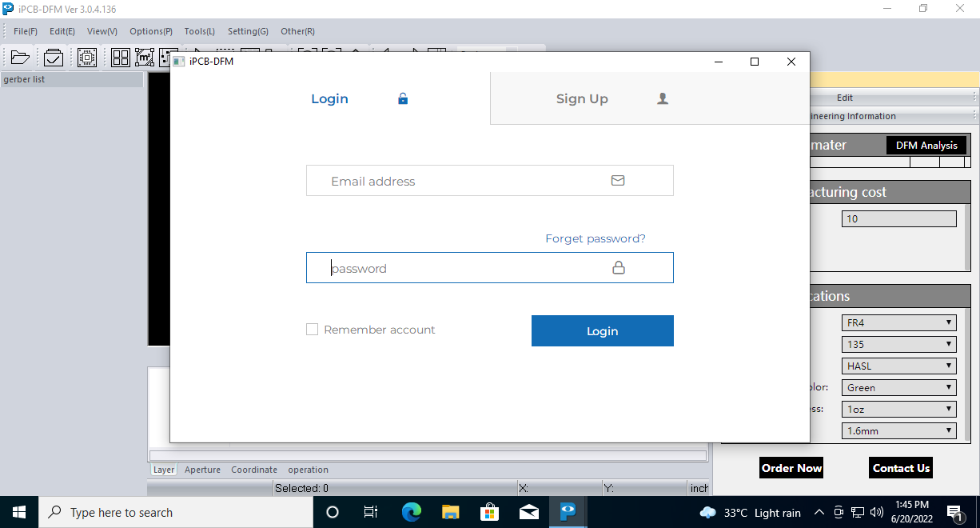
Task: Launch Microsoft Edge from the taskbar
Action: click(411, 512)
